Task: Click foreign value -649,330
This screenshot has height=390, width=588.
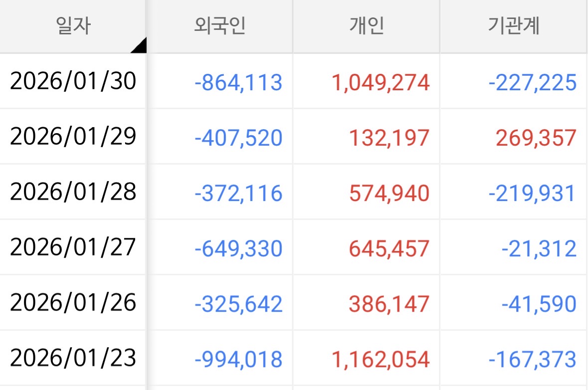Action: point(238,248)
